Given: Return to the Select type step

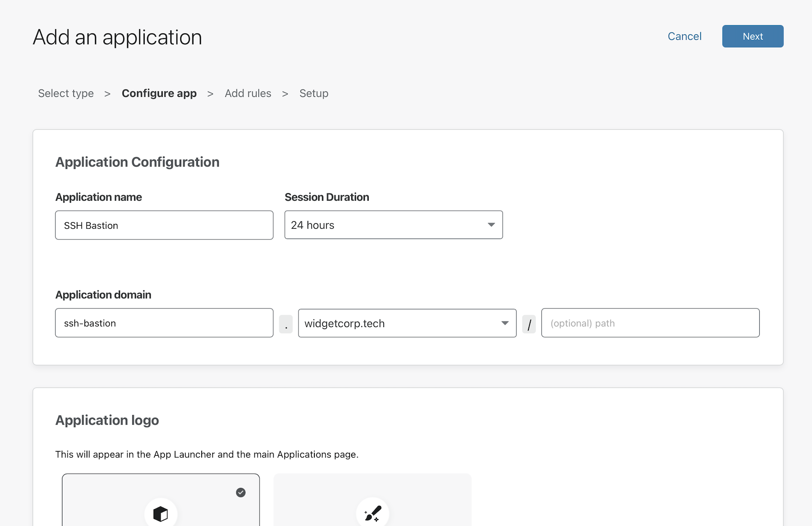Looking at the screenshot, I should tap(66, 93).
